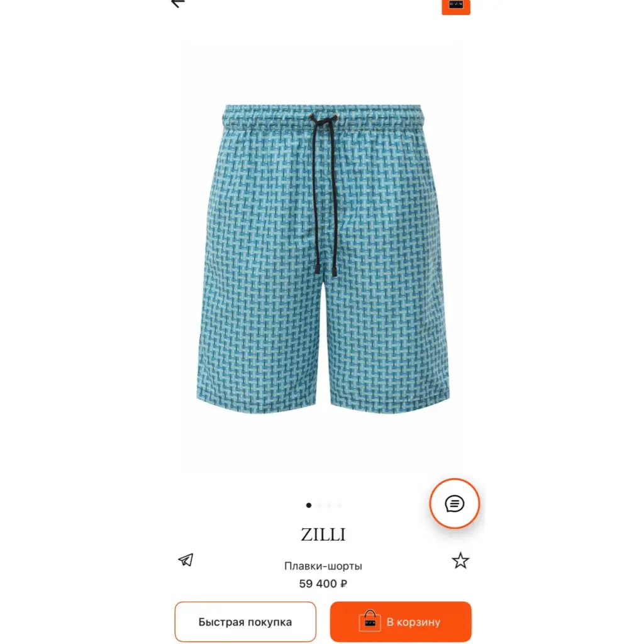Share the product via the paper-plane icon
Screen dimensions: 644x644
tap(186, 560)
